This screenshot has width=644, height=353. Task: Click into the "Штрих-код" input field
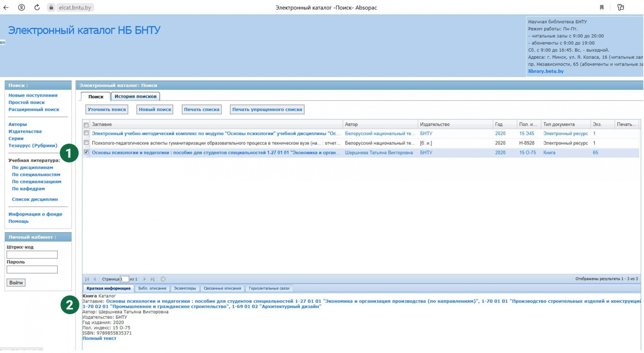pyautogui.click(x=32, y=255)
